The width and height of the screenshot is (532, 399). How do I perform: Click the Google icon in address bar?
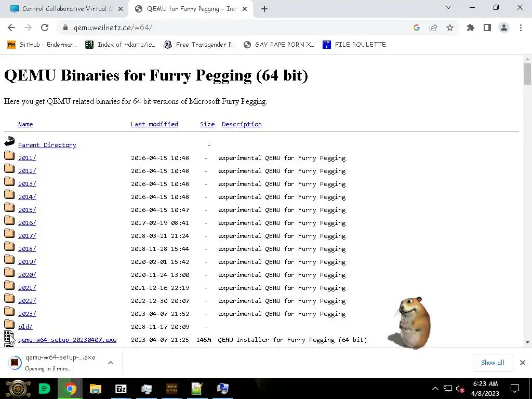coord(417,28)
